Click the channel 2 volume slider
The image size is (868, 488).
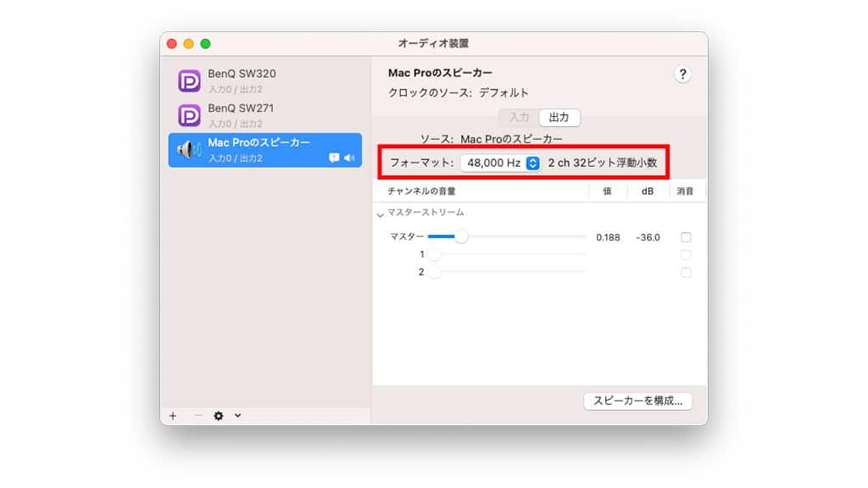[507, 272]
